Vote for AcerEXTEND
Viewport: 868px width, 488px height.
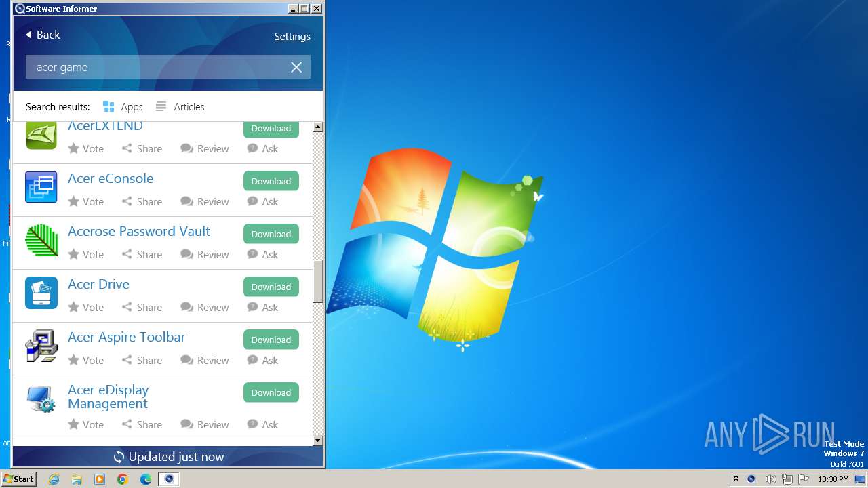click(x=85, y=148)
